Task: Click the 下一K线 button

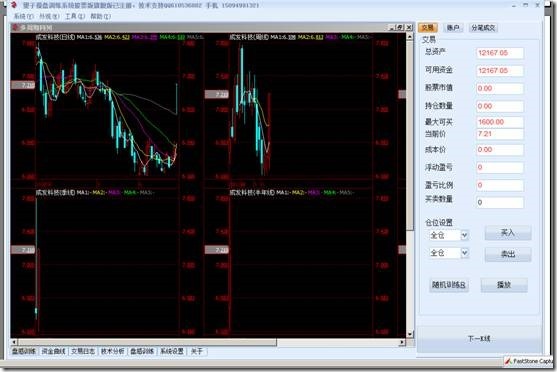Action: (x=479, y=339)
